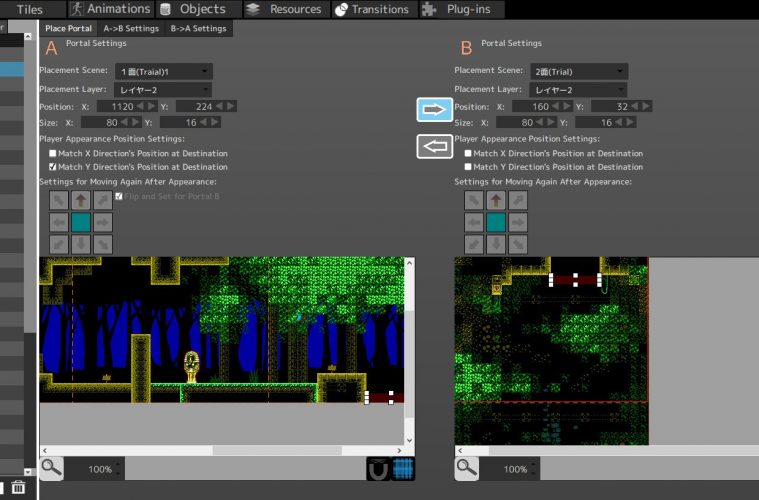Increase Portal A Size Y value
759x500 pixels.
[215, 122]
